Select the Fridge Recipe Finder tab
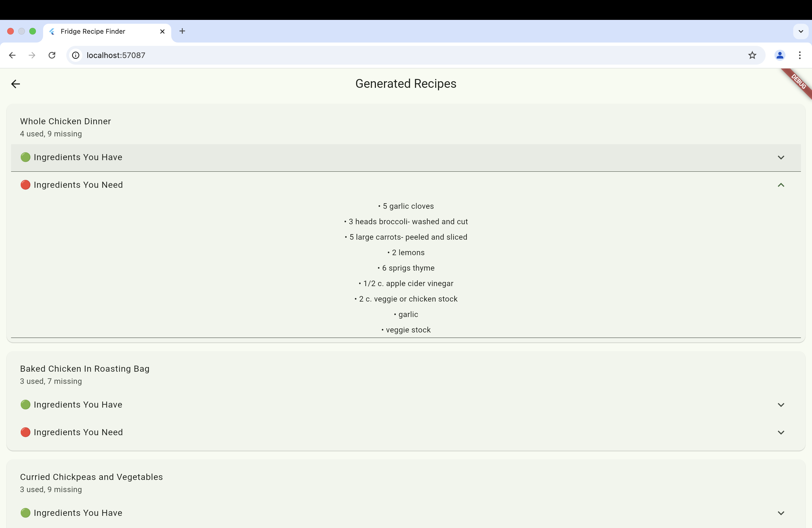Viewport: 812px width, 528px height. pos(93,31)
